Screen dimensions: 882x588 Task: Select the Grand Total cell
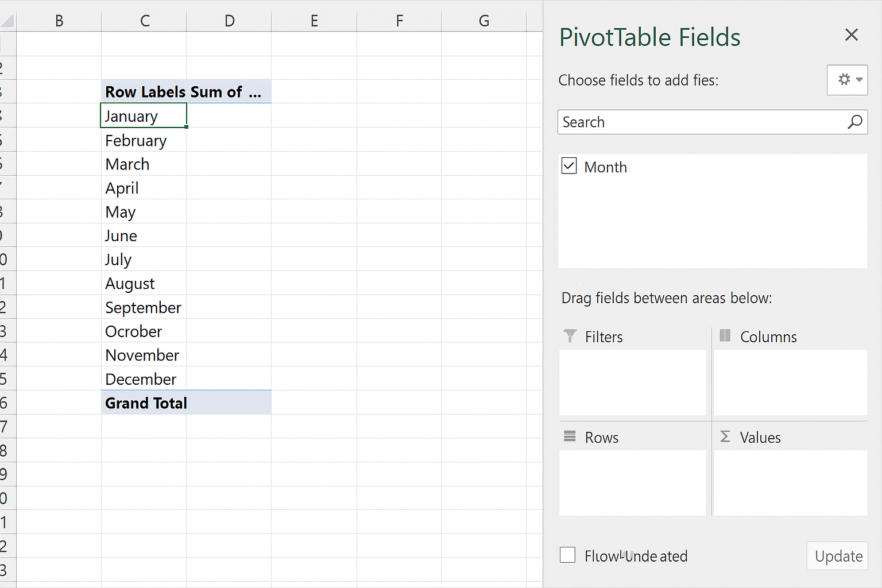point(144,403)
